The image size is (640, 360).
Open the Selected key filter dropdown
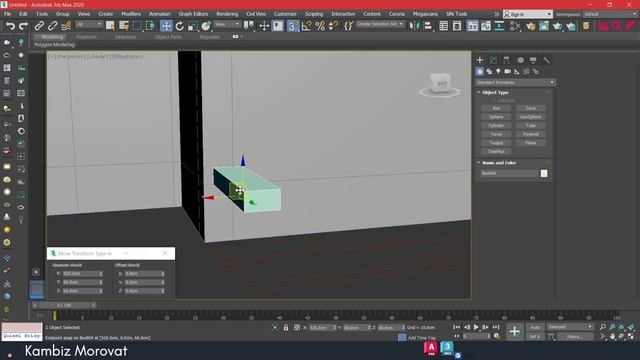click(570, 327)
